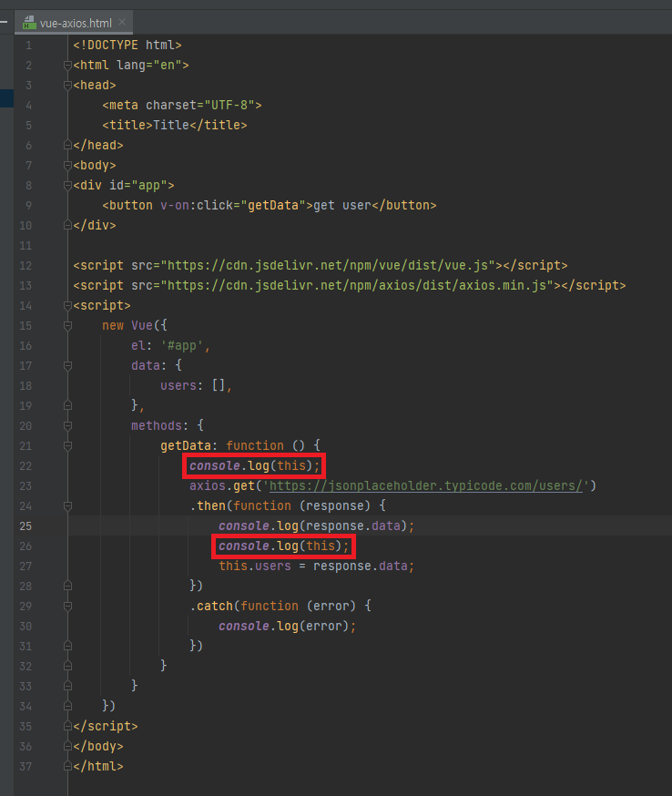The height and width of the screenshot is (796, 672).
Task: Fold the methods block on line 20
Action: click(x=67, y=426)
